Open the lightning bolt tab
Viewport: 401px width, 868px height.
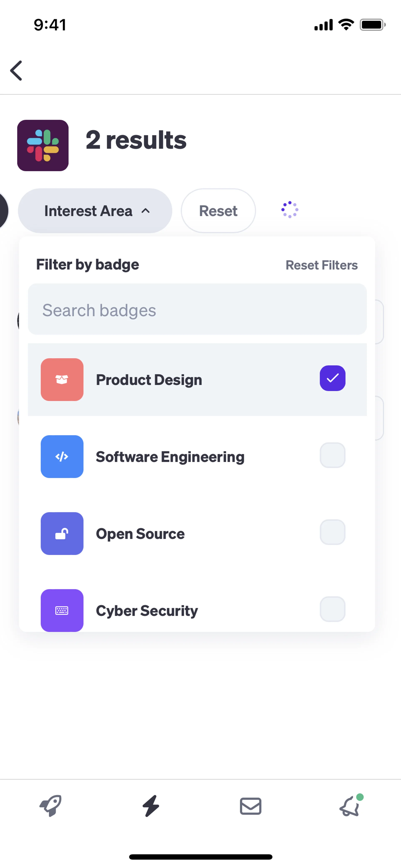coord(151,806)
